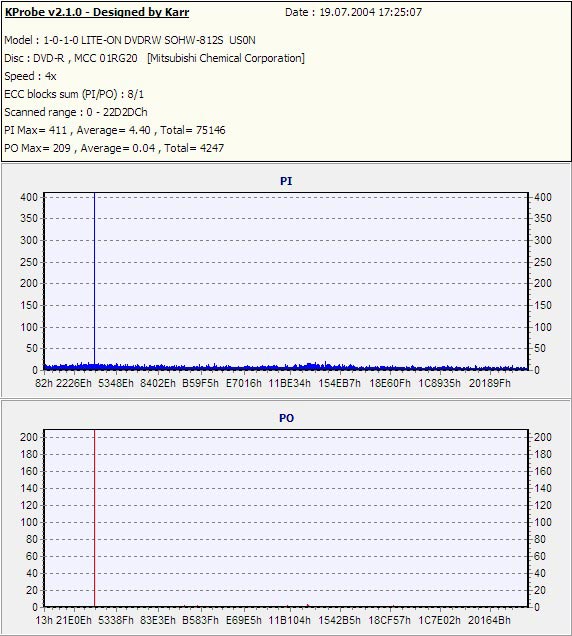
Task: Click the blue PI spike line
Action: tap(95, 280)
